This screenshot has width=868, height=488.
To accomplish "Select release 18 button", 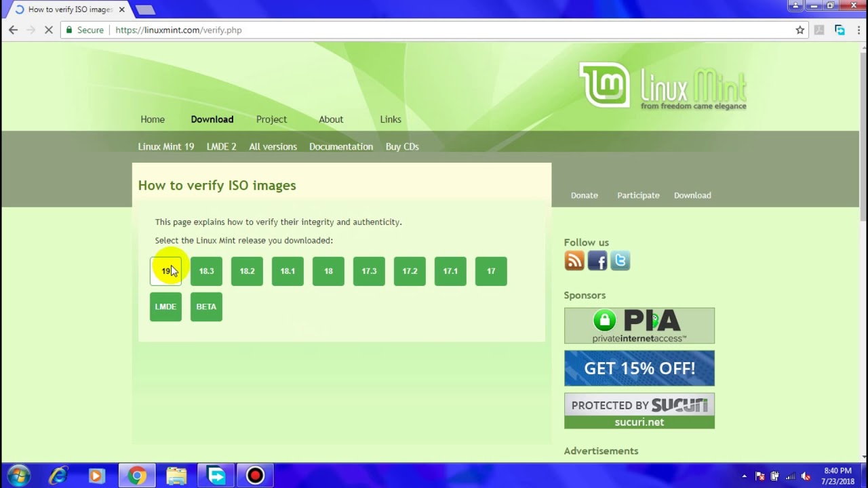I will coord(328,271).
